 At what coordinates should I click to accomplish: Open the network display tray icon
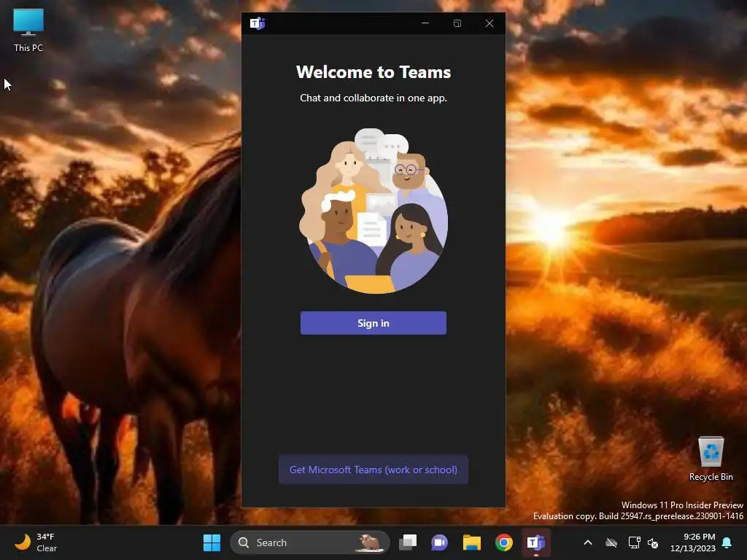pos(634,542)
